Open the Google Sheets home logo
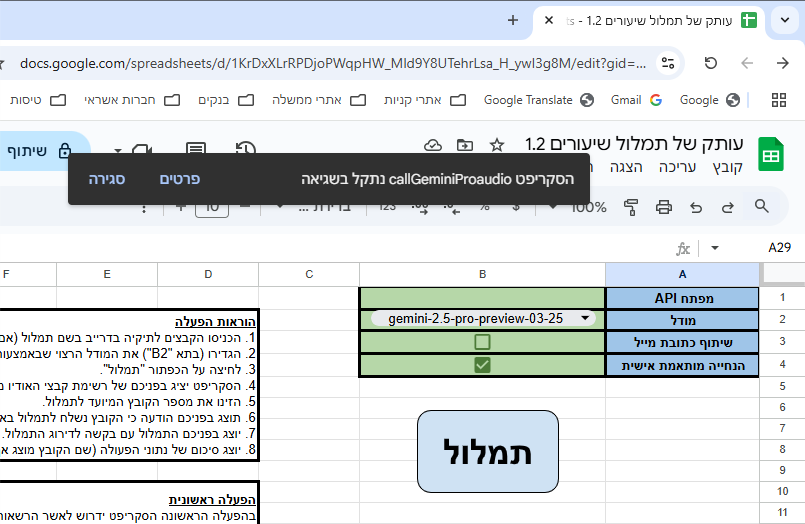The width and height of the screenshot is (805, 524). coord(771,154)
